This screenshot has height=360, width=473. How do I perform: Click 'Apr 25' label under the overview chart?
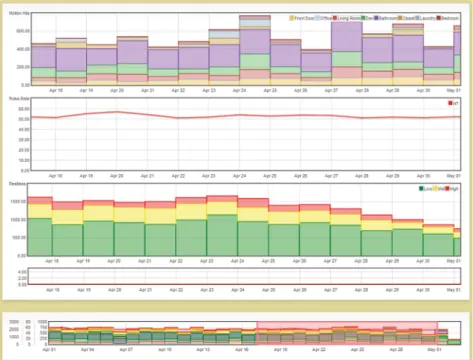coord(357,350)
